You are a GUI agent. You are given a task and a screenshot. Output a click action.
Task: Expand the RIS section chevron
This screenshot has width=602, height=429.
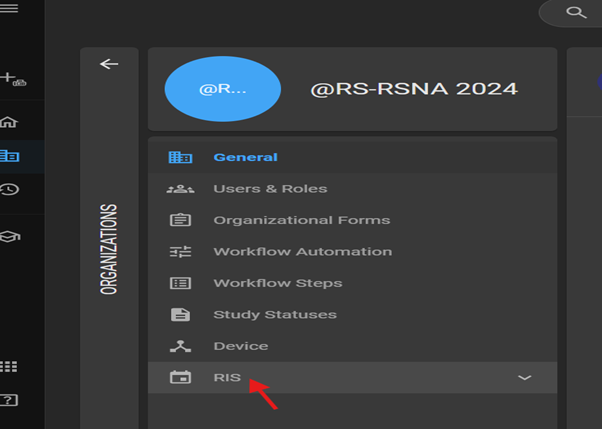tap(524, 377)
